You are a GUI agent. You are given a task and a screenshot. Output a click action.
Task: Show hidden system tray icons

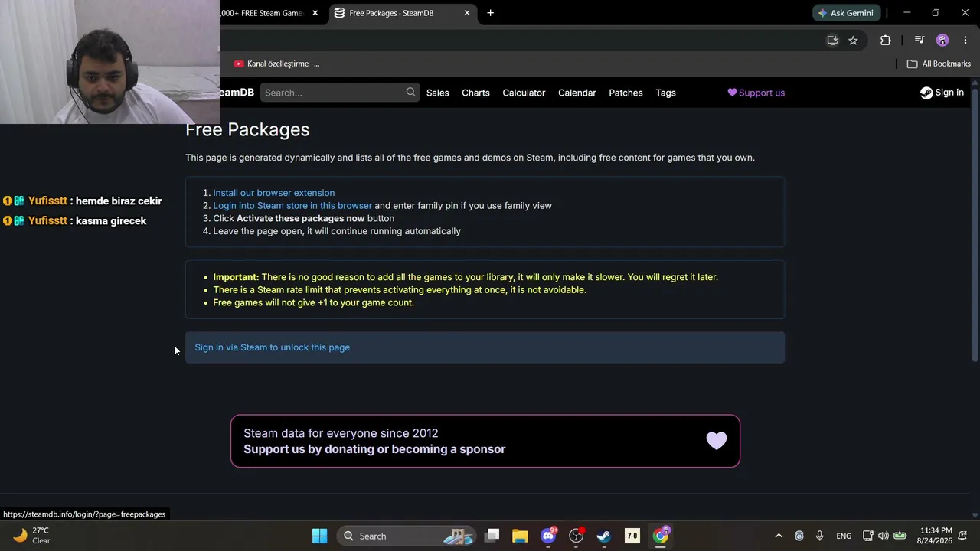(779, 536)
